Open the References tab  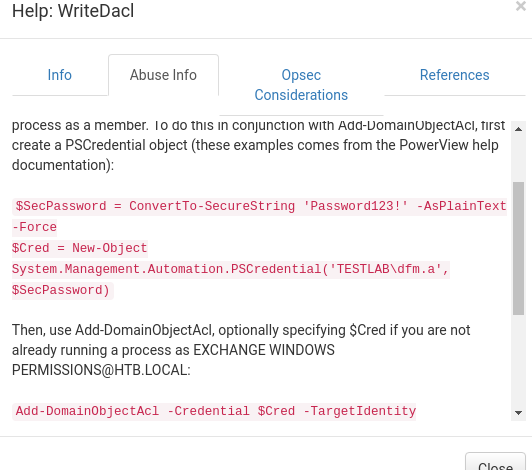coord(455,75)
